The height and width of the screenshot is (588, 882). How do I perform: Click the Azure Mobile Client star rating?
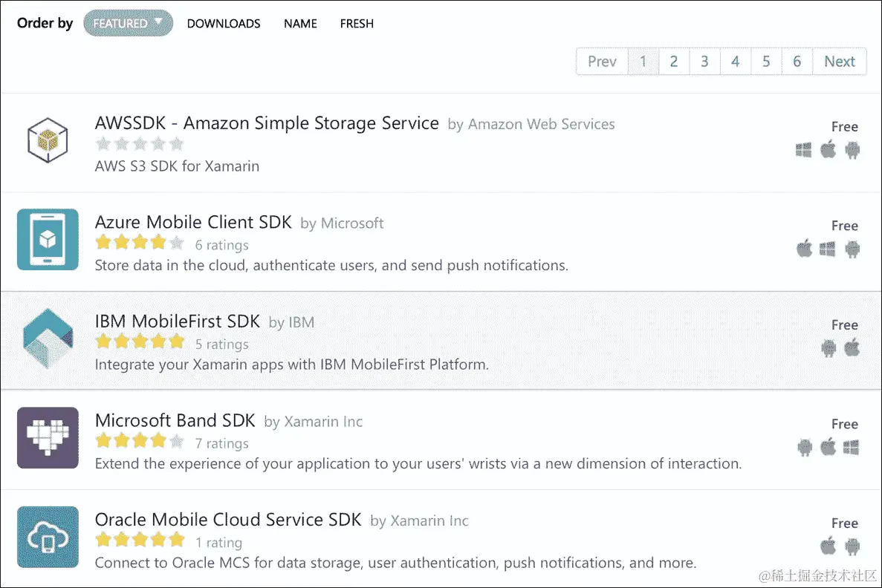140,243
